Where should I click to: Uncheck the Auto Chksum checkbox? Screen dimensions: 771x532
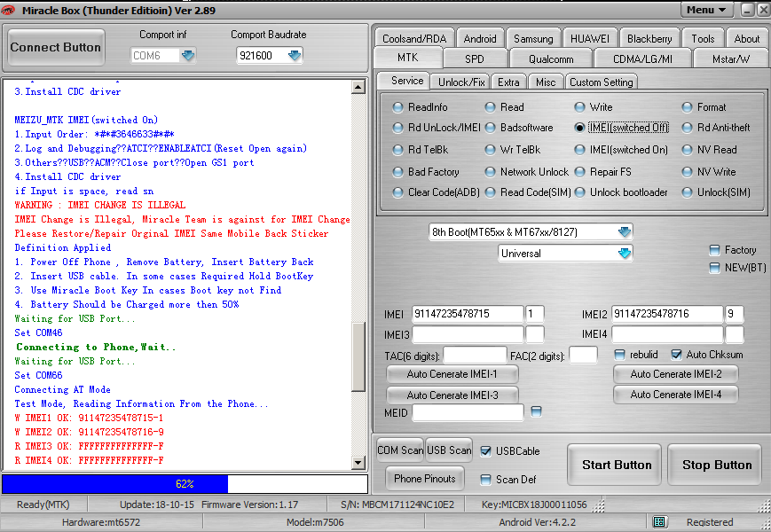coord(677,355)
